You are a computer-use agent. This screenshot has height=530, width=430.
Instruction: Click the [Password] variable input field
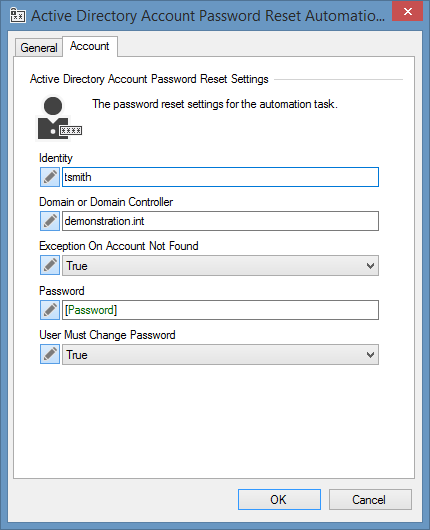coord(220,310)
